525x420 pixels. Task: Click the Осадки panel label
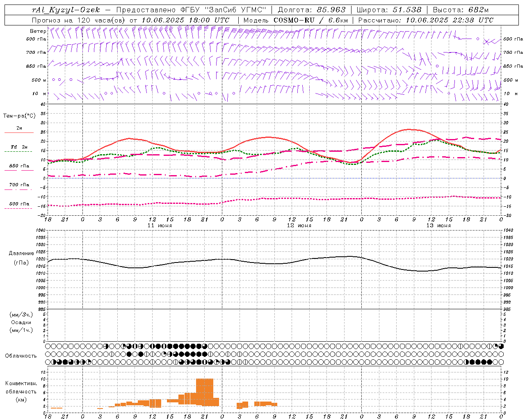point(21,322)
